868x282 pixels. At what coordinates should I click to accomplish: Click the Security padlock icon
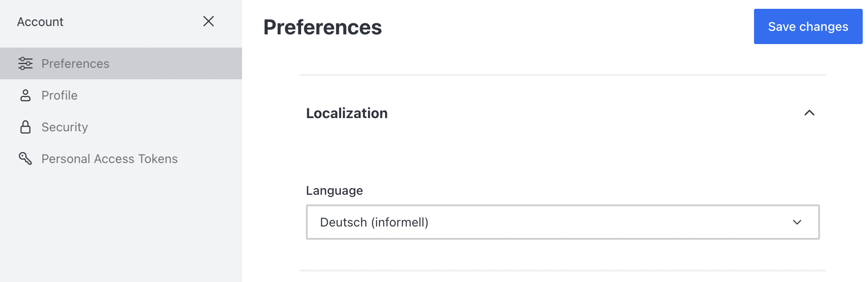[x=26, y=127]
